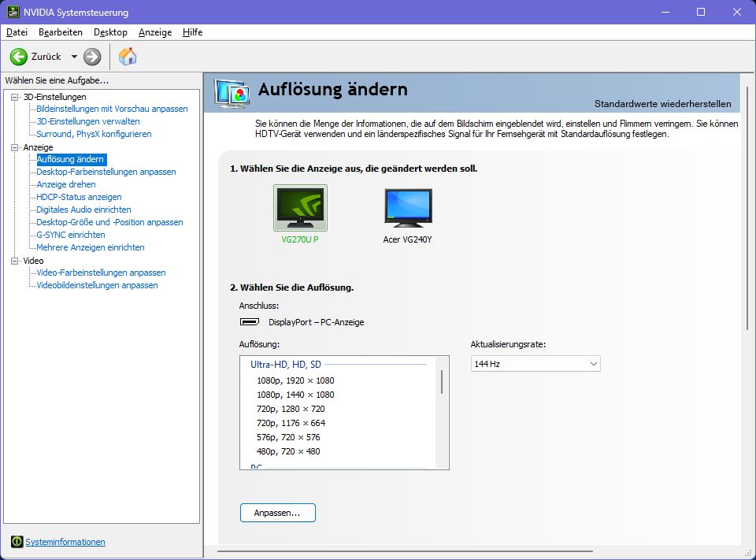
Task: Open Mehrere Anzeigen einrichten
Action: [91, 247]
